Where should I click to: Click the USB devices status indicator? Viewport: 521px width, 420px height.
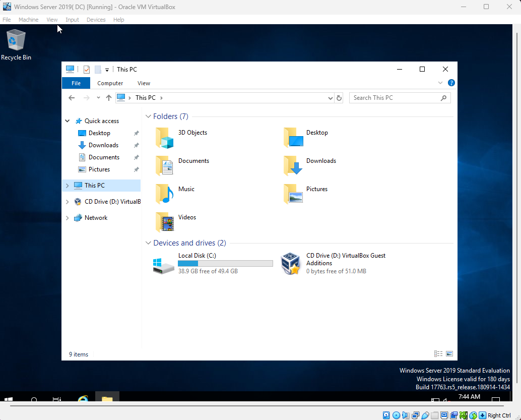pos(425,415)
